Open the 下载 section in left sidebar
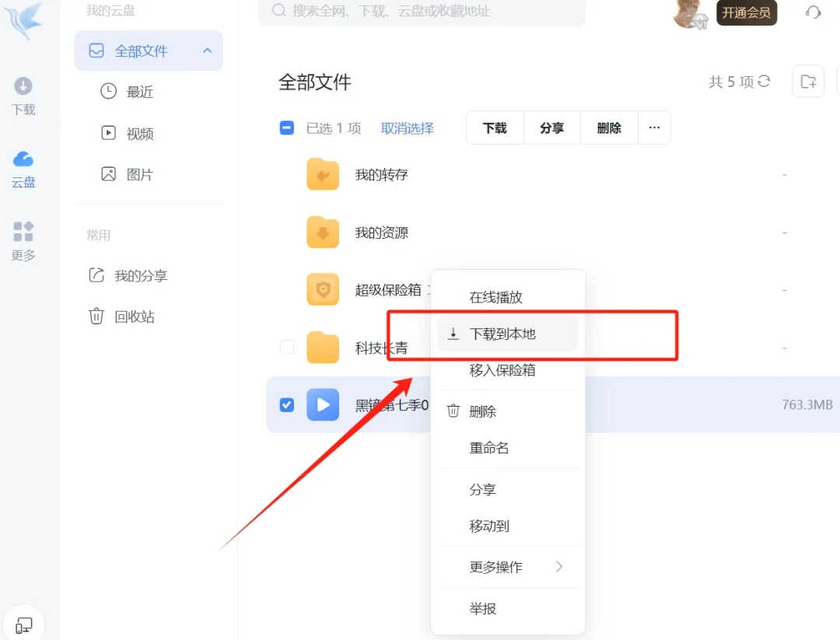This screenshot has height=640, width=840. point(23,96)
